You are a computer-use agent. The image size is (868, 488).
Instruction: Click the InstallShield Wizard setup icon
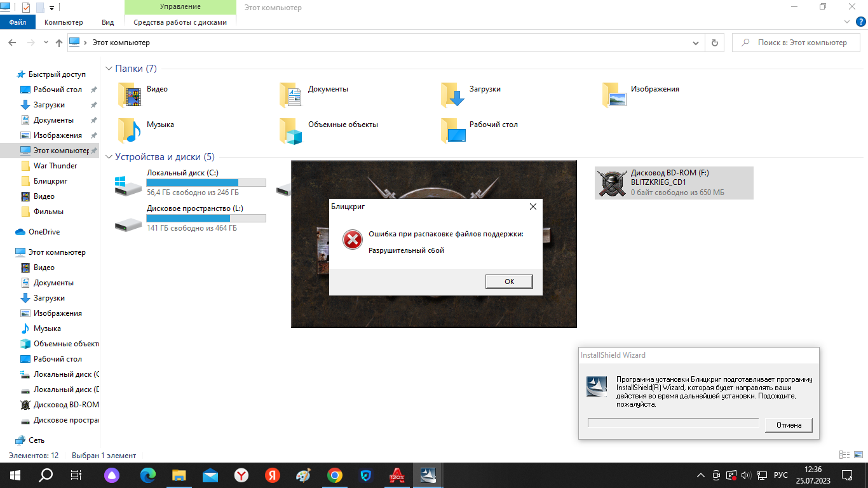[597, 386]
